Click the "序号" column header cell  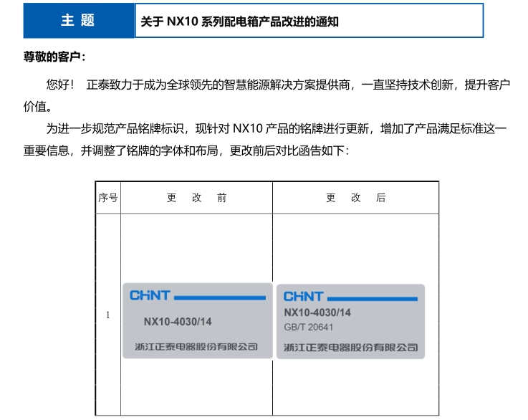[x=108, y=198]
